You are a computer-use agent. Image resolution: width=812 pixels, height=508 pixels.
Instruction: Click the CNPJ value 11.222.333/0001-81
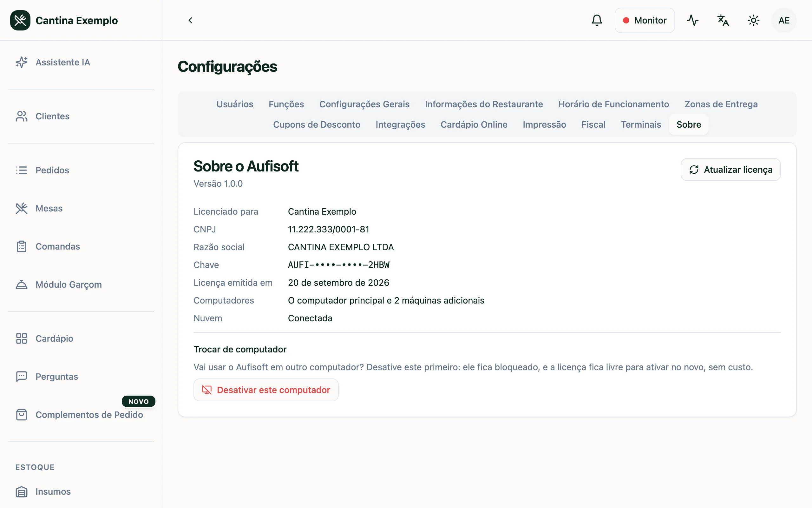coord(329,230)
